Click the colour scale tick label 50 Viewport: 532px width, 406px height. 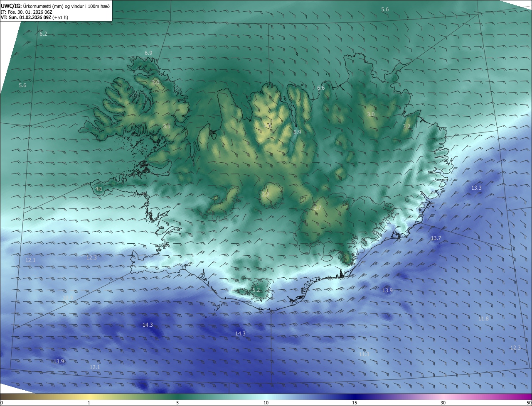pyautogui.click(x=529, y=403)
